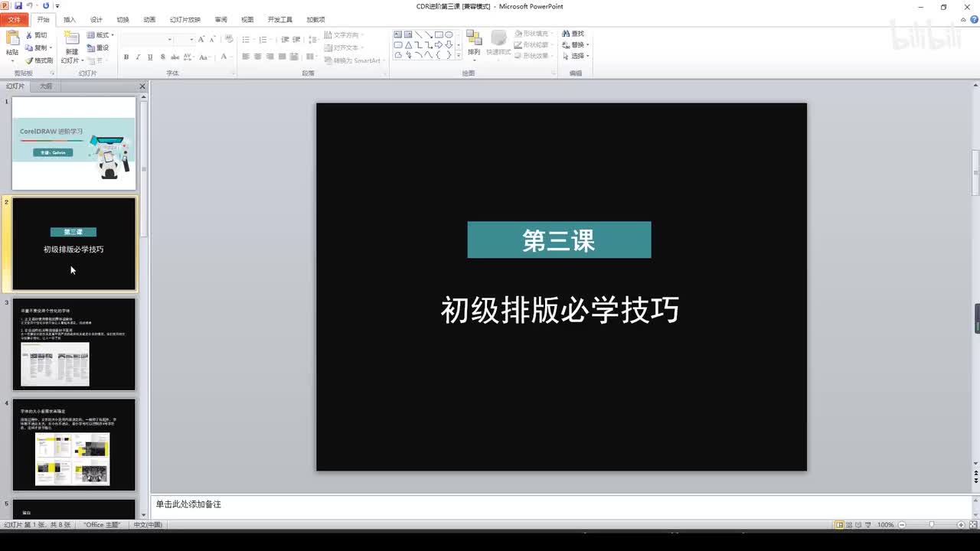The width and height of the screenshot is (980, 551).
Task: Toggle align text left
Action: (246, 57)
